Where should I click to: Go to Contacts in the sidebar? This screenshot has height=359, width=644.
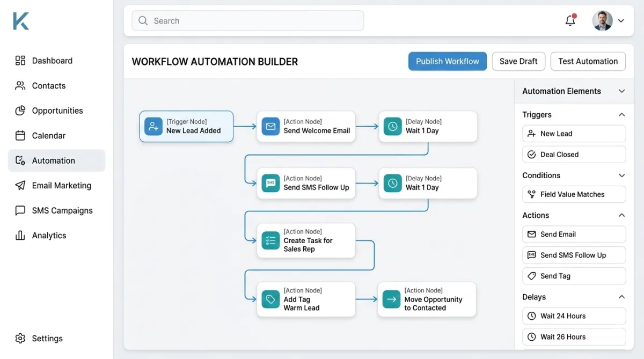point(56,86)
